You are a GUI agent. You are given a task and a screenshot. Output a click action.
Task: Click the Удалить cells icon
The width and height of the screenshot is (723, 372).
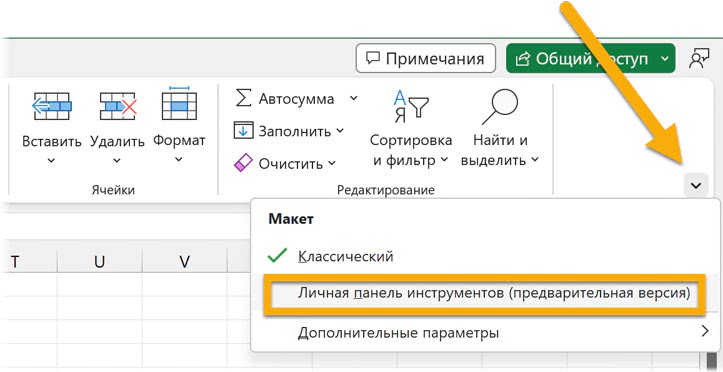click(x=119, y=106)
